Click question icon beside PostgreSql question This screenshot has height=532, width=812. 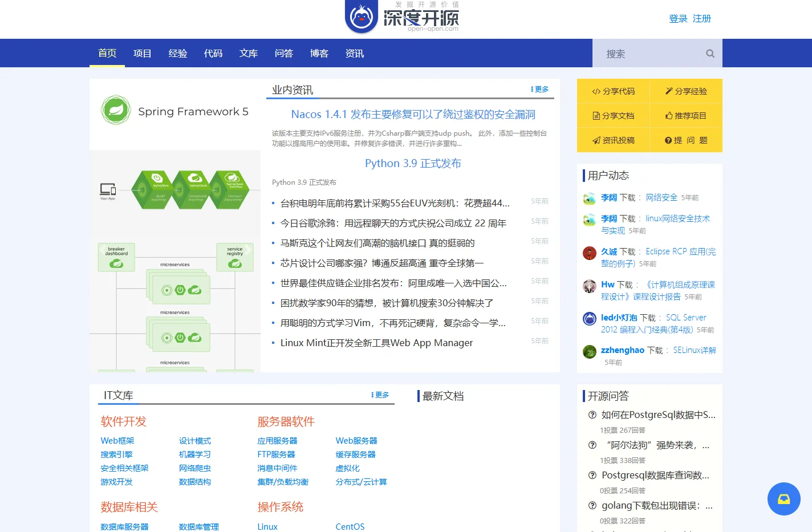[x=592, y=415]
